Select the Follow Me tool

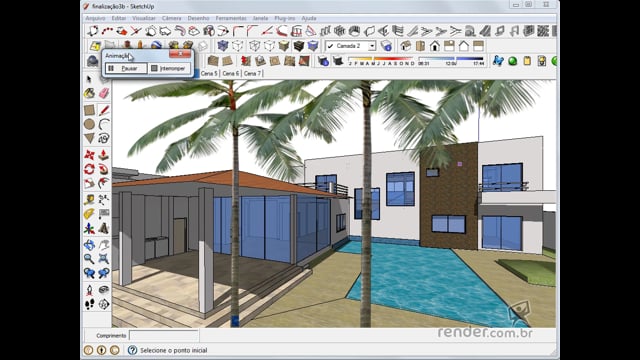point(104,169)
